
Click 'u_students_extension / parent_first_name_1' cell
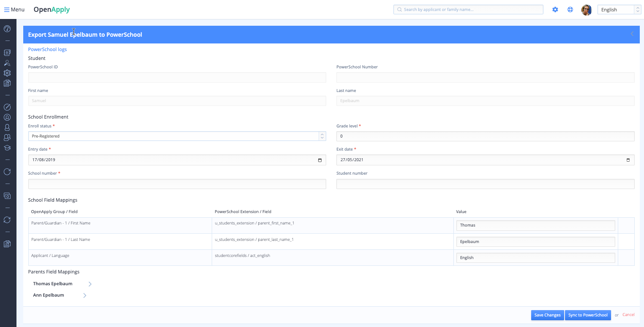coord(333,226)
